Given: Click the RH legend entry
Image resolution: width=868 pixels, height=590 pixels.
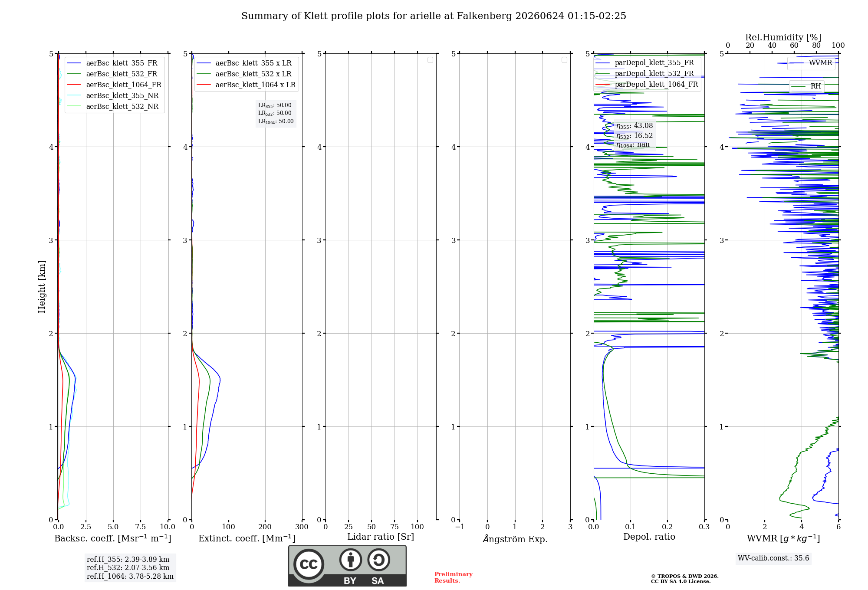Looking at the screenshot, I should tap(807, 86).
